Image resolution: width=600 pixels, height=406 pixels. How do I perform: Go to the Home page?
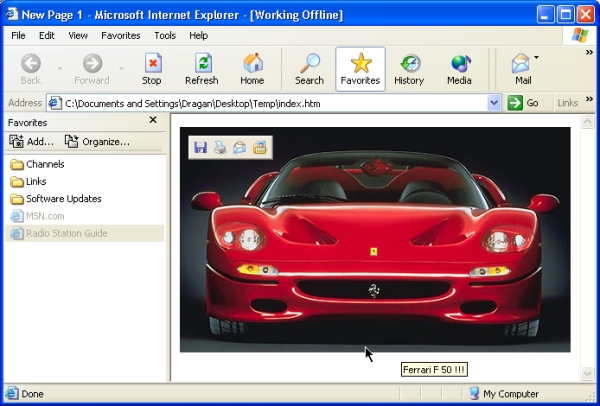pyautogui.click(x=252, y=69)
